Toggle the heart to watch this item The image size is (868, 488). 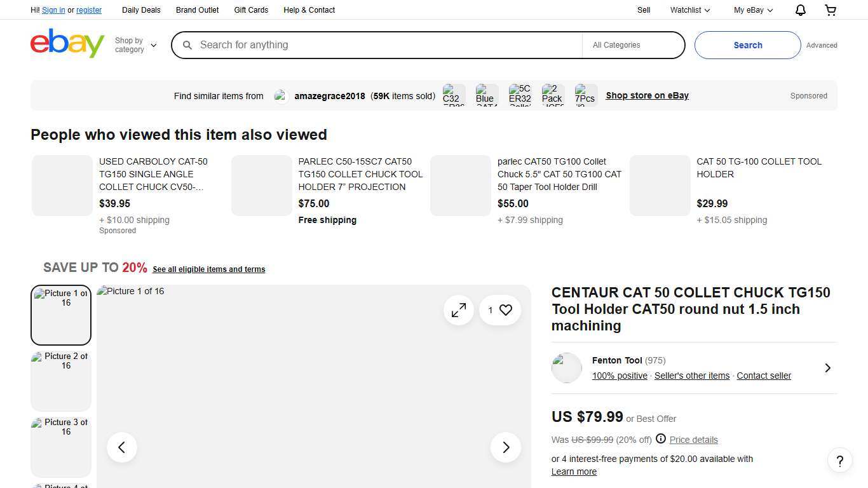pos(505,310)
